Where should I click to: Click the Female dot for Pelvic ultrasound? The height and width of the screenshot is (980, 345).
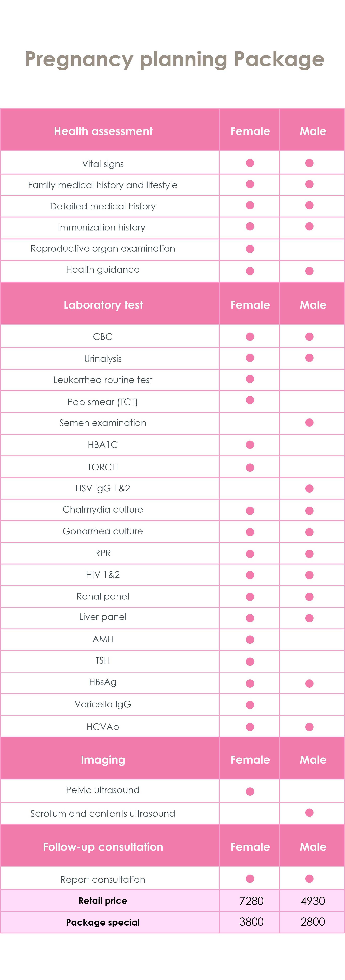[250, 791]
